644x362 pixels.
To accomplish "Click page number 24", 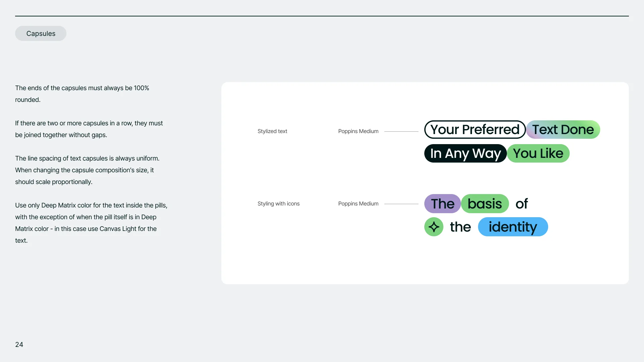I will pyautogui.click(x=19, y=345).
